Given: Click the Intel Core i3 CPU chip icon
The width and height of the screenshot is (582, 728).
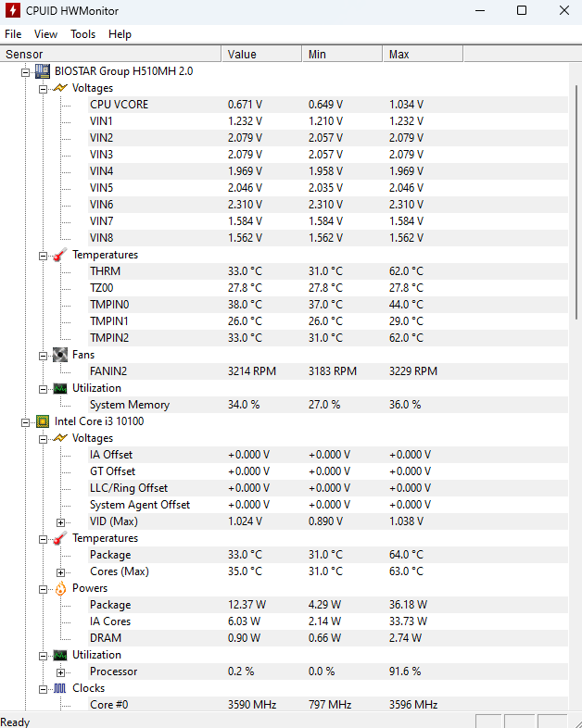Looking at the screenshot, I should (43, 421).
